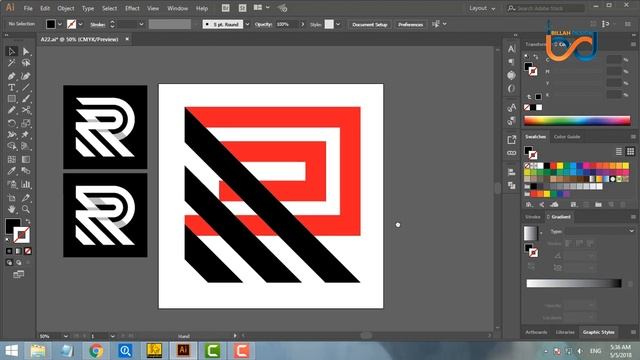Open the Object menu
This screenshot has height=360, width=640.
(x=66, y=8)
